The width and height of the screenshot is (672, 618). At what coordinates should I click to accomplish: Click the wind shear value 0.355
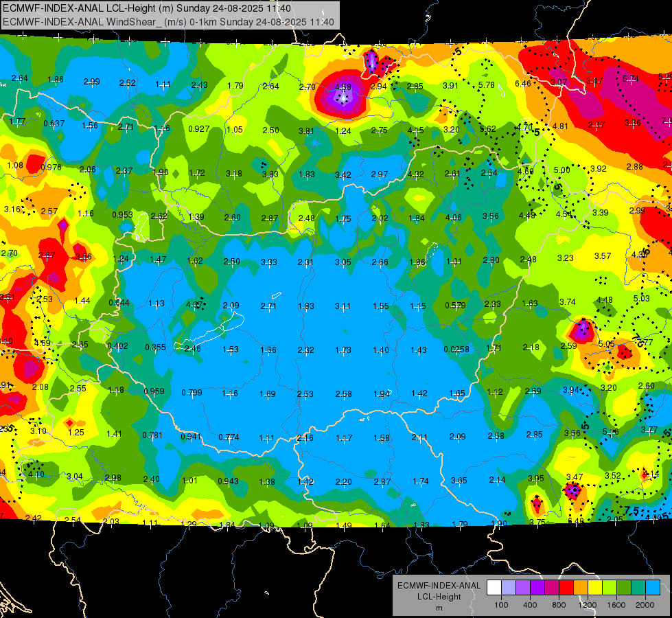(x=155, y=347)
